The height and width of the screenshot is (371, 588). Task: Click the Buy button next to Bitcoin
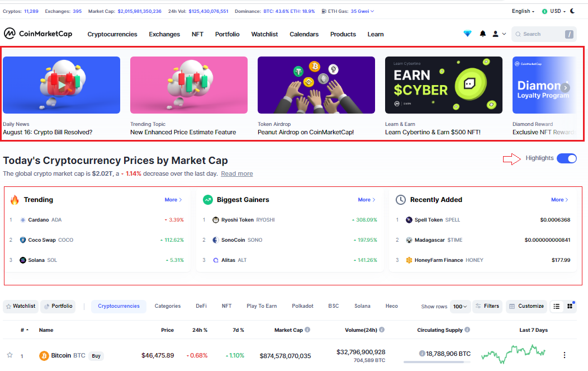[96, 356]
